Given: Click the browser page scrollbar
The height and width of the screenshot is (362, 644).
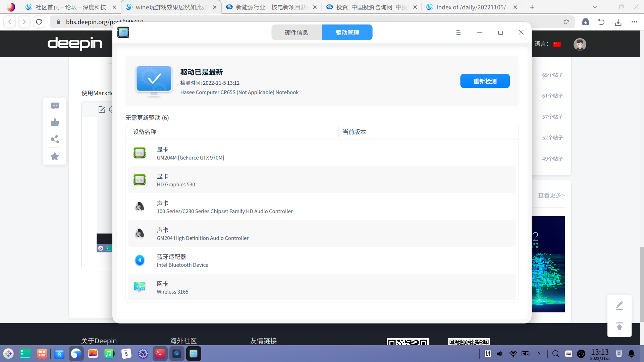Looking at the screenshot, I should pyautogui.click(x=642, y=284).
